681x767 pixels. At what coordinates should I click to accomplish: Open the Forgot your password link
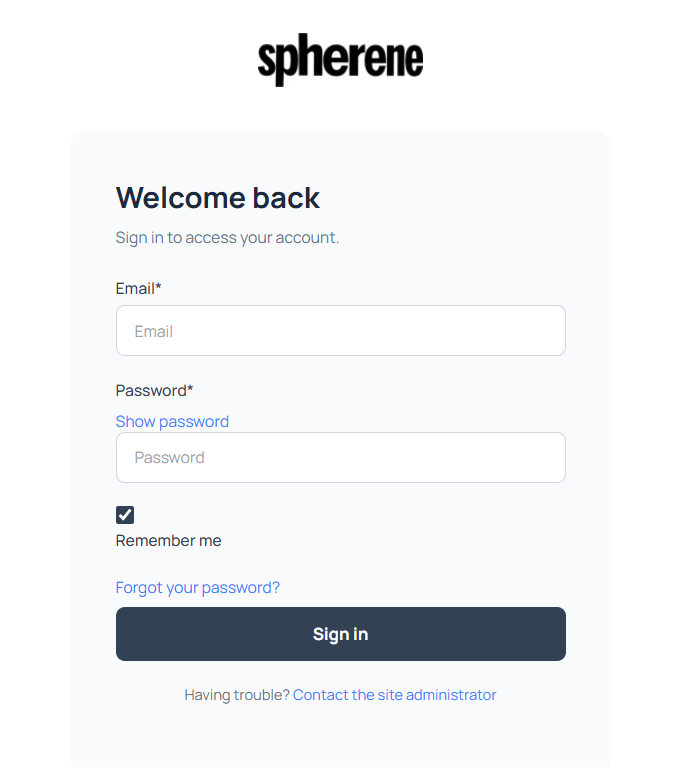198,588
